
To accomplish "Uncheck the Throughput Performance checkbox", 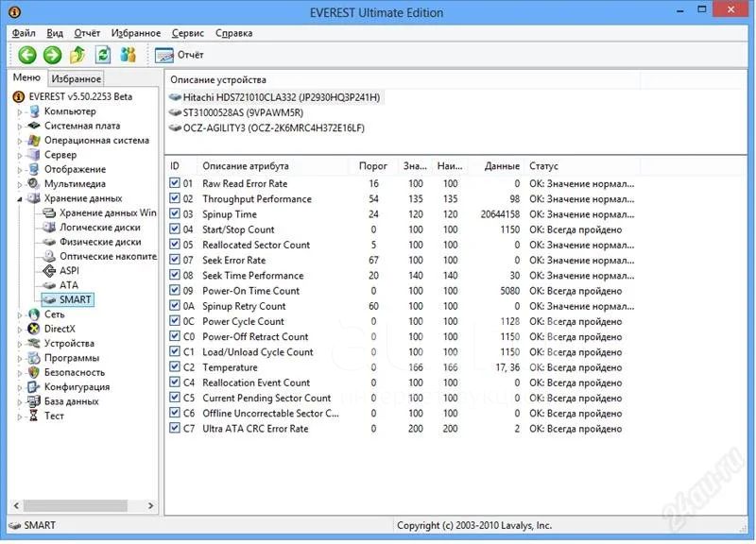I will click(175, 198).
